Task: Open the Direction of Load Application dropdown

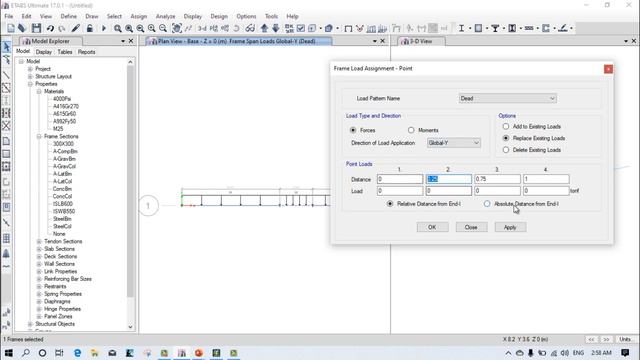Action: (x=453, y=143)
